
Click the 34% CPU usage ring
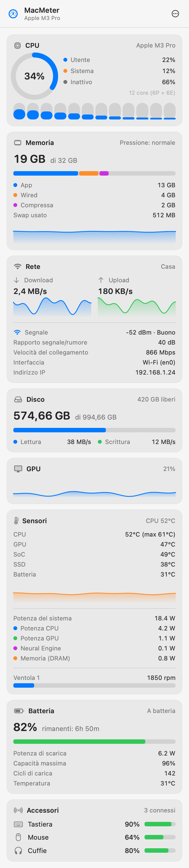point(34,76)
